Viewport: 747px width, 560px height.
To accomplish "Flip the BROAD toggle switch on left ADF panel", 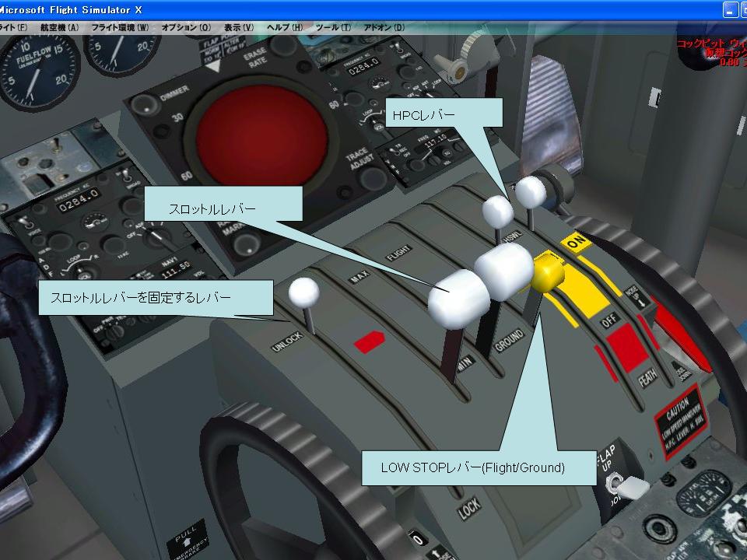I will [x=125, y=175].
